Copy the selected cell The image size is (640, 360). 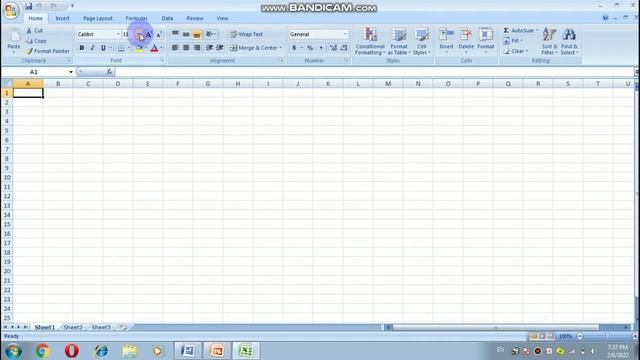coord(36,41)
